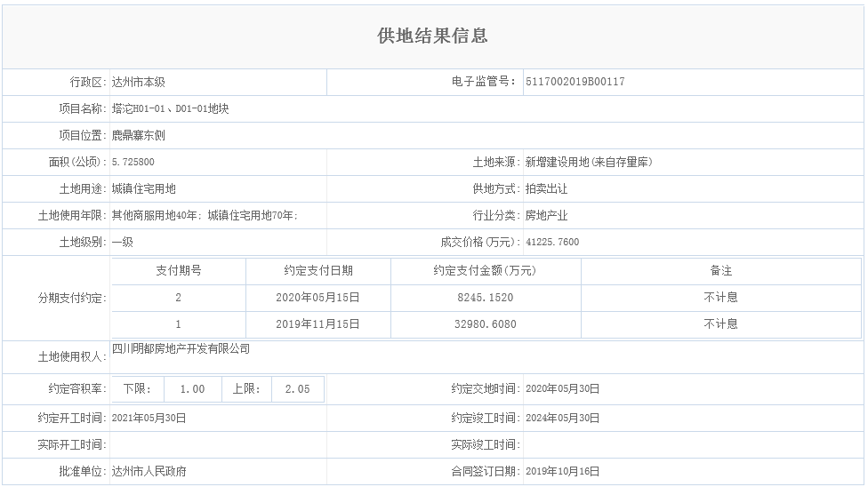The image size is (868, 487).
Task: Select payment date 2019年11月15日
Action: 317,323
